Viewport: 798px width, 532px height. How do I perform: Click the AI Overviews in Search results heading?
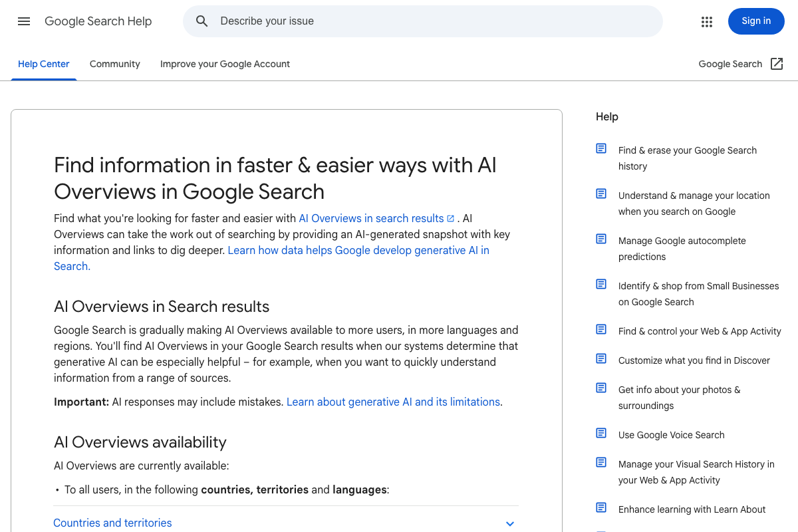162,307
